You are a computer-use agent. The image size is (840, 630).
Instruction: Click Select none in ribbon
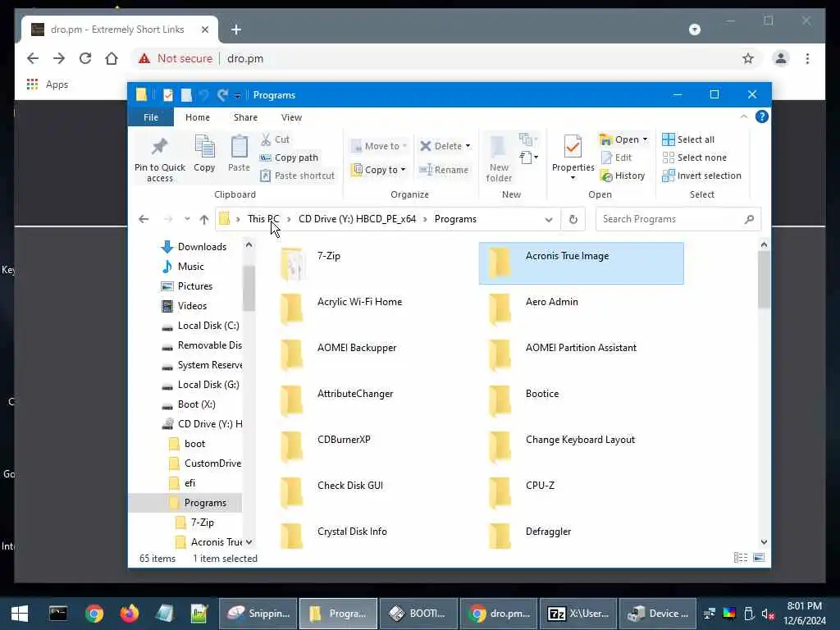tap(695, 157)
